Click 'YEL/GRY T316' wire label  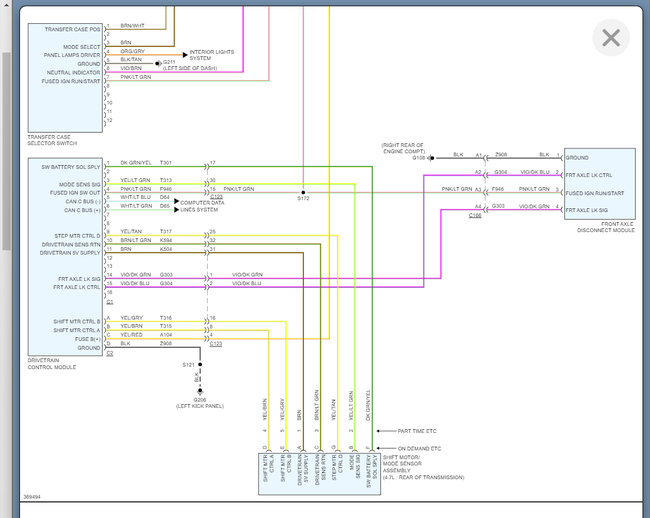click(146, 318)
